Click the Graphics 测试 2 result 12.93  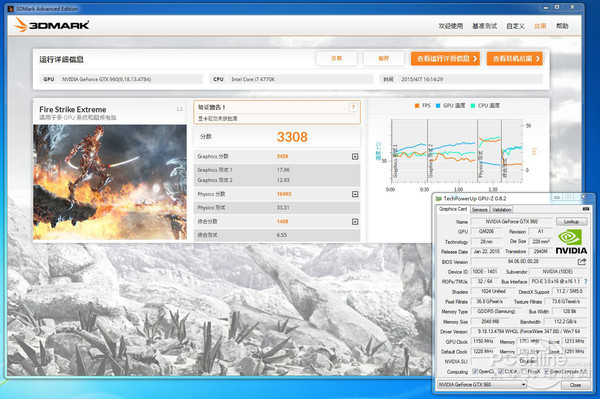pos(283,180)
